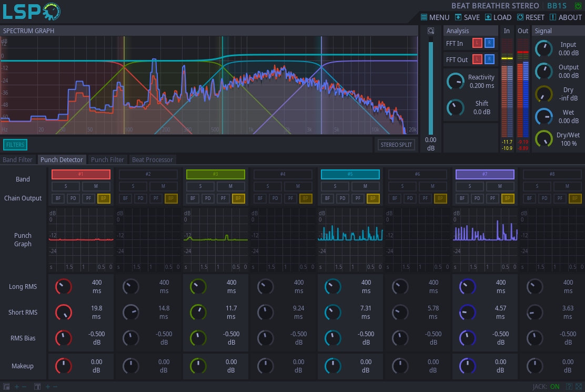Click the Dry level knob
The image size is (585, 392).
point(544,94)
